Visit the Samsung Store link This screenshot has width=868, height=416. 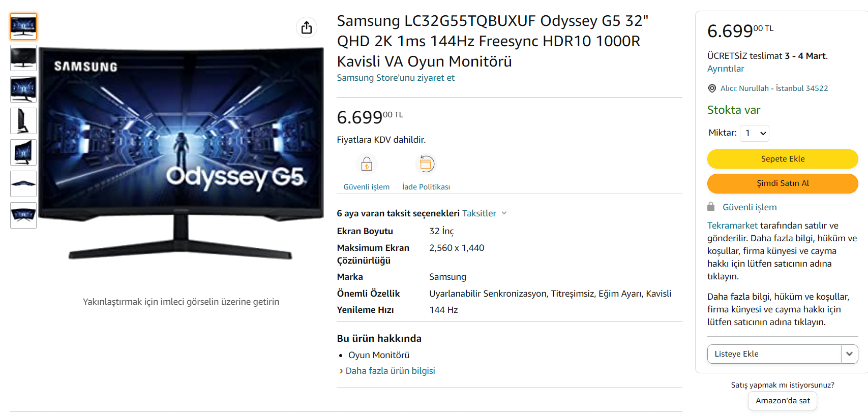[x=396, y=78]
